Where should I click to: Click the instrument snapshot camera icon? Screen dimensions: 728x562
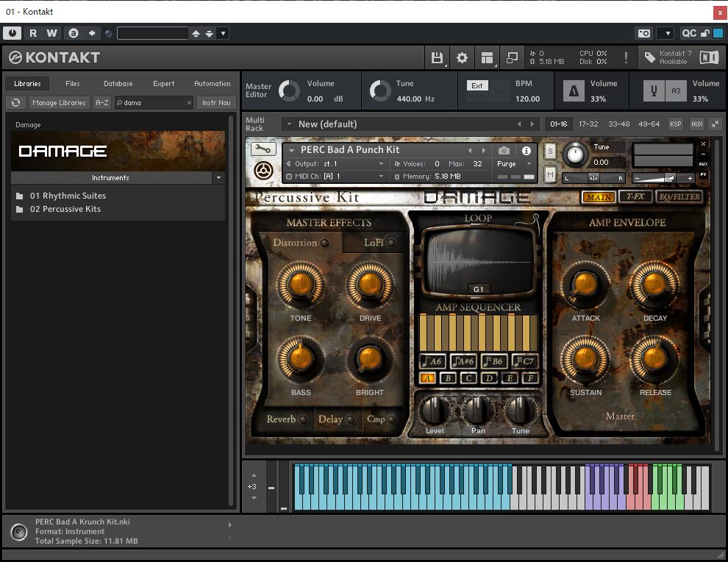(x=504, y=151)
